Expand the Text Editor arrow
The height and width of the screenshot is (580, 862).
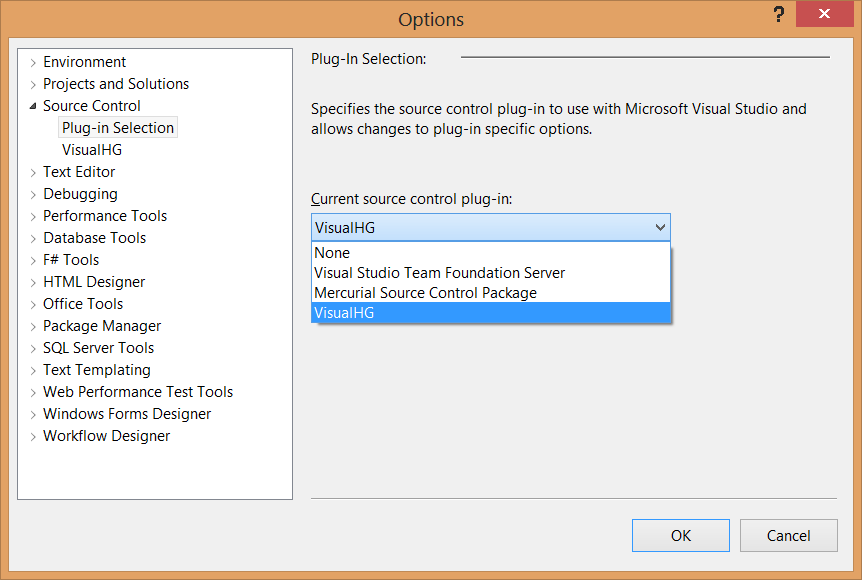pyautogui.click(x=33, y=172)
